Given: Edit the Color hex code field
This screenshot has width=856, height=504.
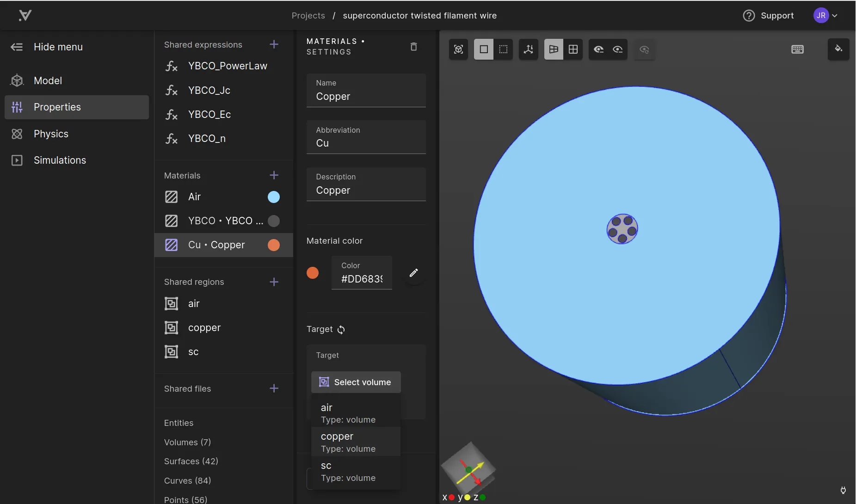Looking at the screenshot, I should pyautogui.click(x=362, y=273).
